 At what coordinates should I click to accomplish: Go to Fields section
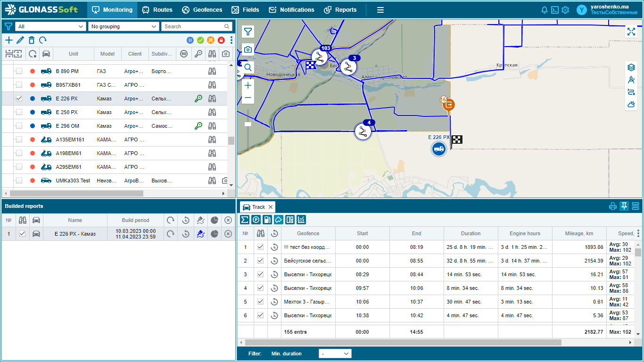245,10
